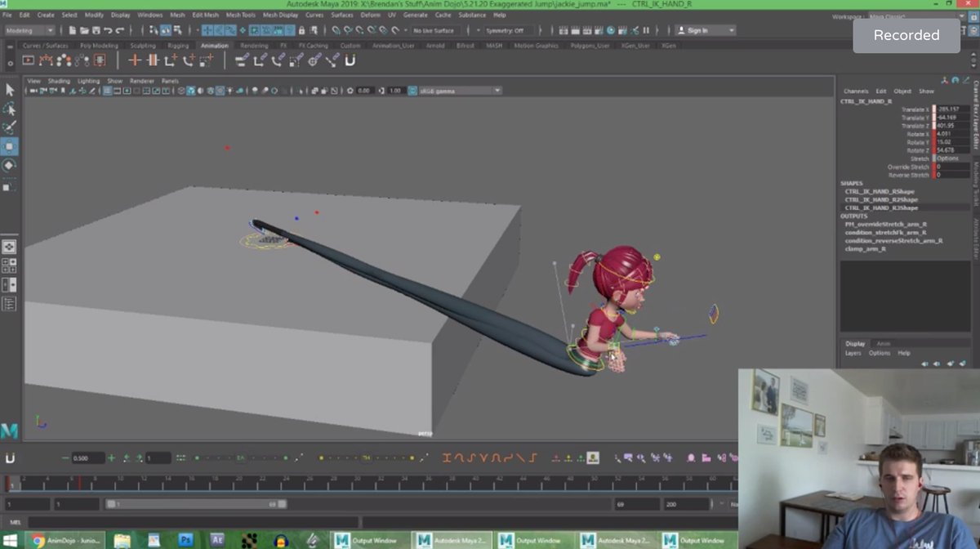Click the Playblast shelf icon
The width and height of the screenshot is (980, 549).
click(x=29, y=60)
